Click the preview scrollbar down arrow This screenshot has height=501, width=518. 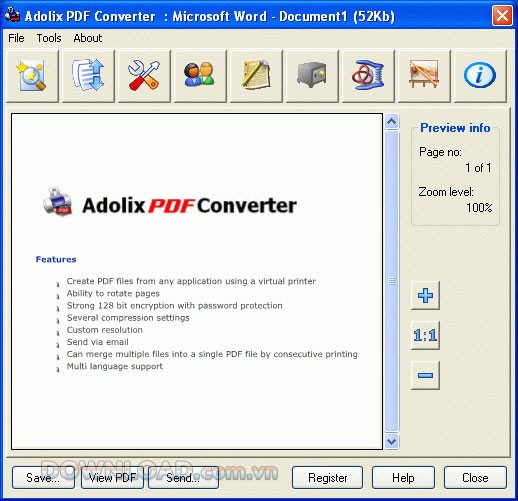coord(392,442)
